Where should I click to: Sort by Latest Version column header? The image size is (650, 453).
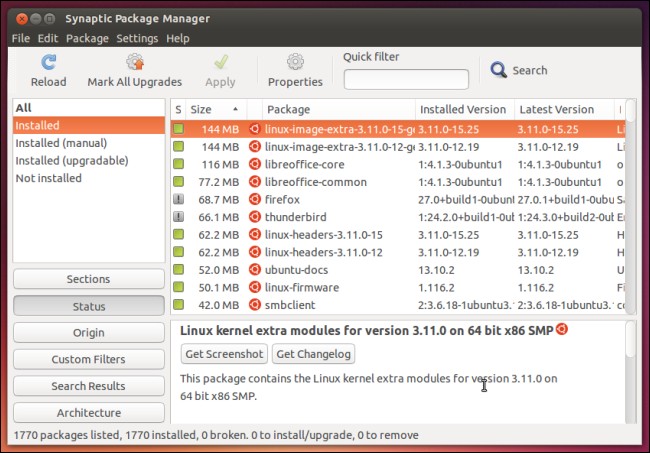click(564, 109)
